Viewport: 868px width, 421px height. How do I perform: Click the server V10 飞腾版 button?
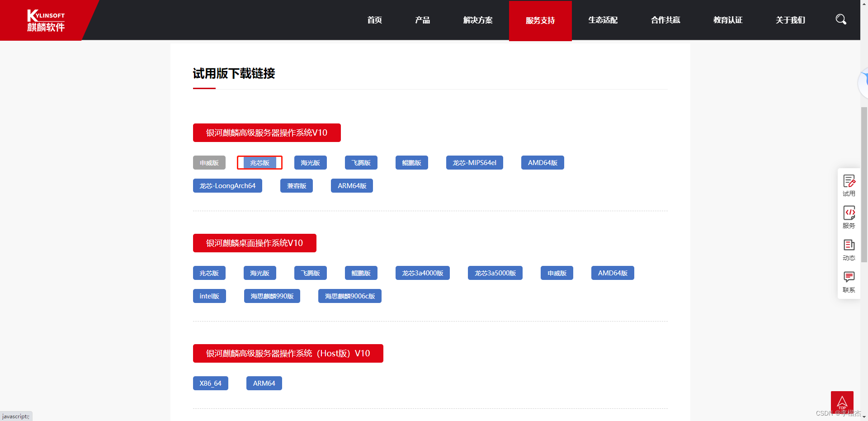click(x=361, y=163)
